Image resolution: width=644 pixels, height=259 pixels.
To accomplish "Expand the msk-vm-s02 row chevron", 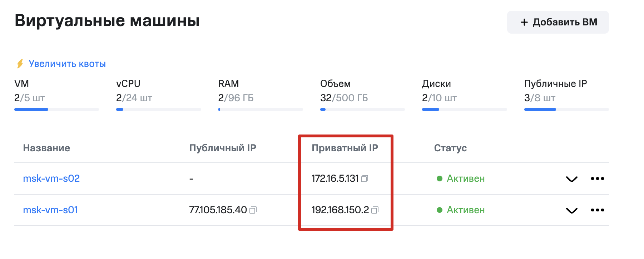I will coord(572,179).
